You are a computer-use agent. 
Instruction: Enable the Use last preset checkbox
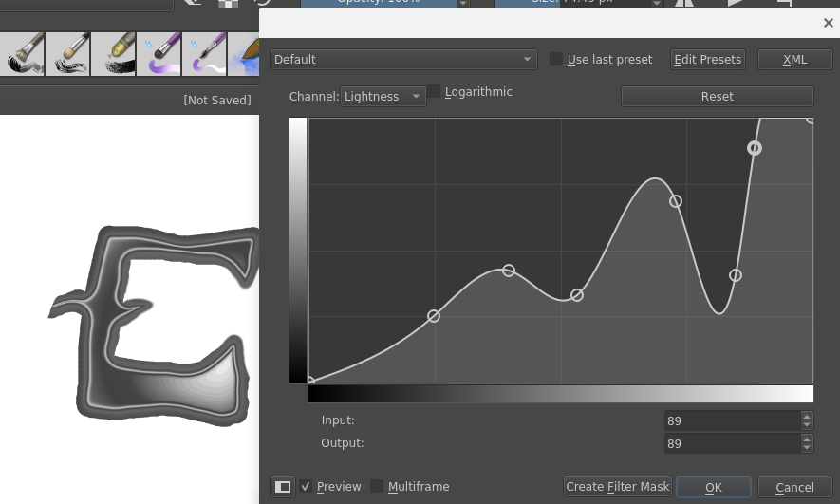point(556,59)
